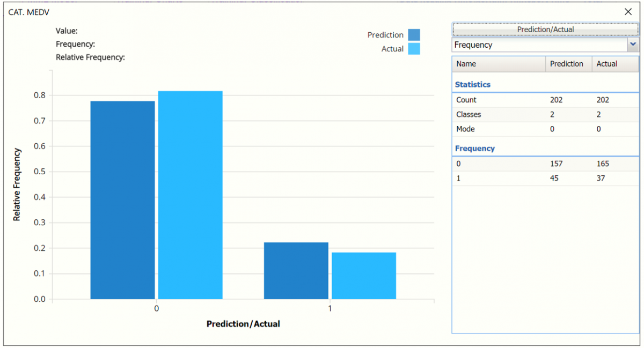Click the light blue Actual bar for class 0
The height and width of the screenshot is (348, 644).
pos(190,195)
